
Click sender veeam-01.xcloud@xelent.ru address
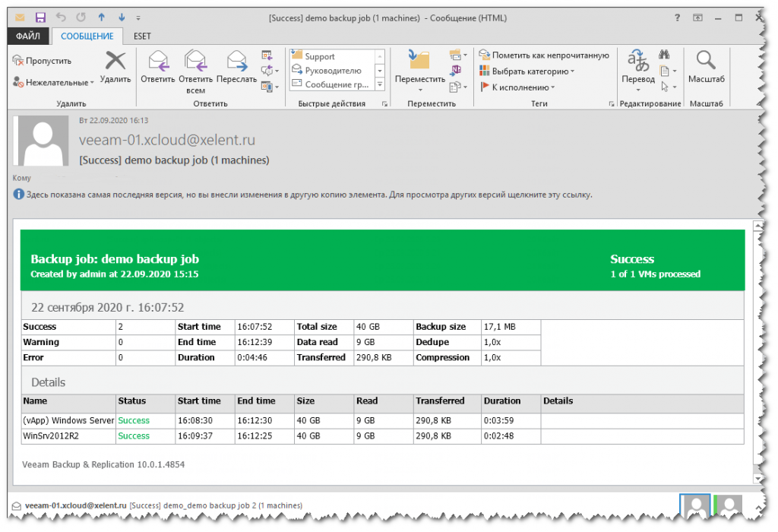(x=166, y=140)
